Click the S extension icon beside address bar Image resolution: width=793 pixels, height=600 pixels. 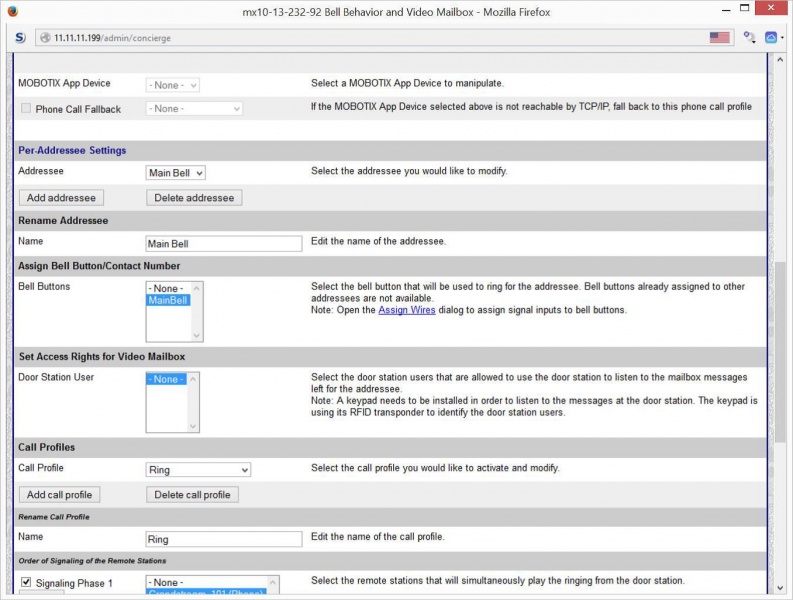pos(20,37)
